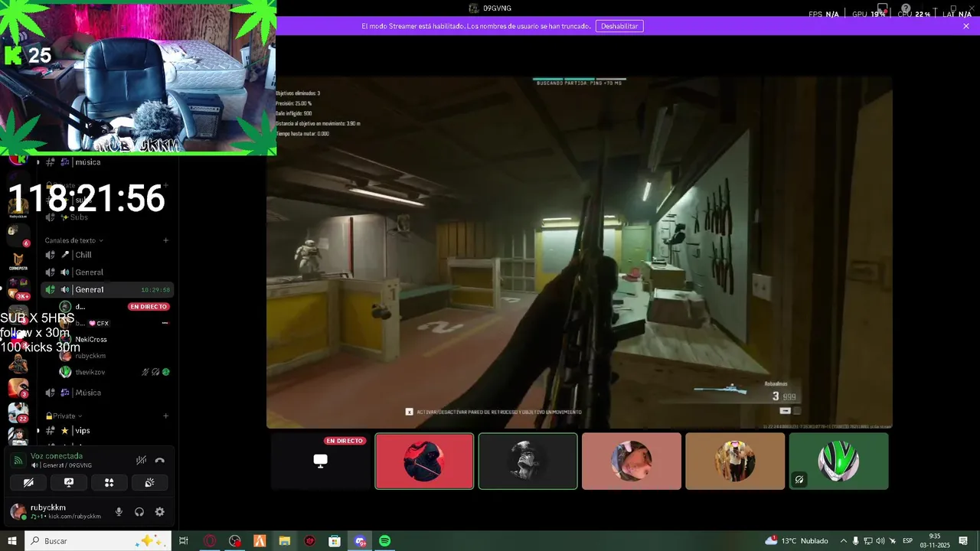Open Task View on taskbar
The image size is (980, 551).
pos(184,541)
